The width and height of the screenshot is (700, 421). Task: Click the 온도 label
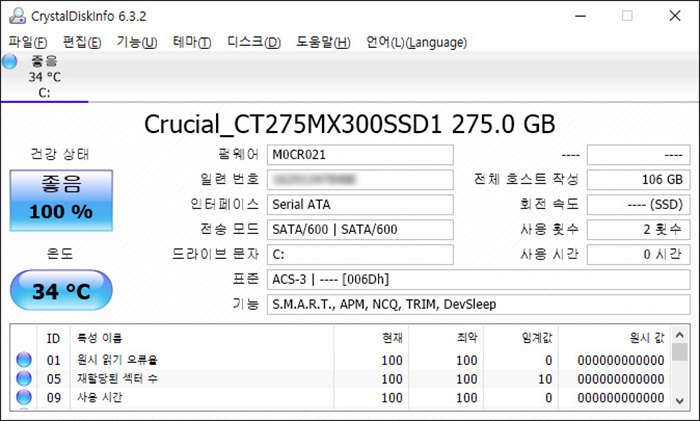tap(60, 254)
